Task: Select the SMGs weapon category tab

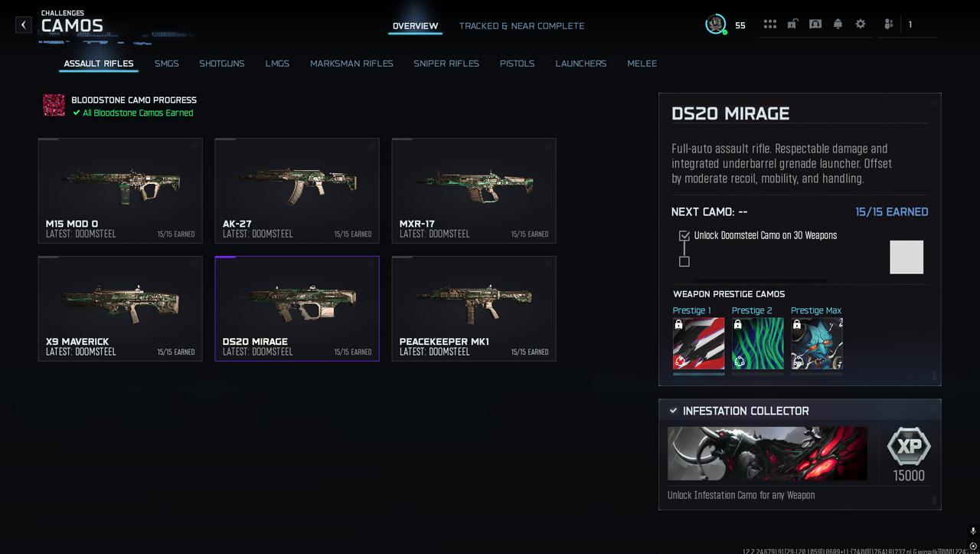Action: click(x=166, y=64)
